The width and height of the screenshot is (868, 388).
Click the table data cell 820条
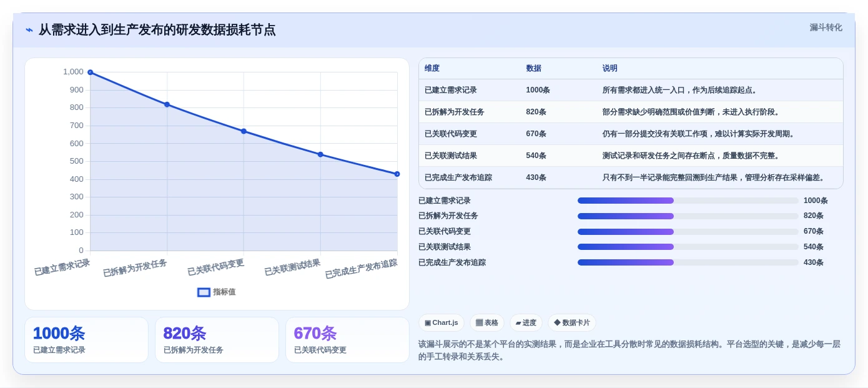tap(536, 112)
